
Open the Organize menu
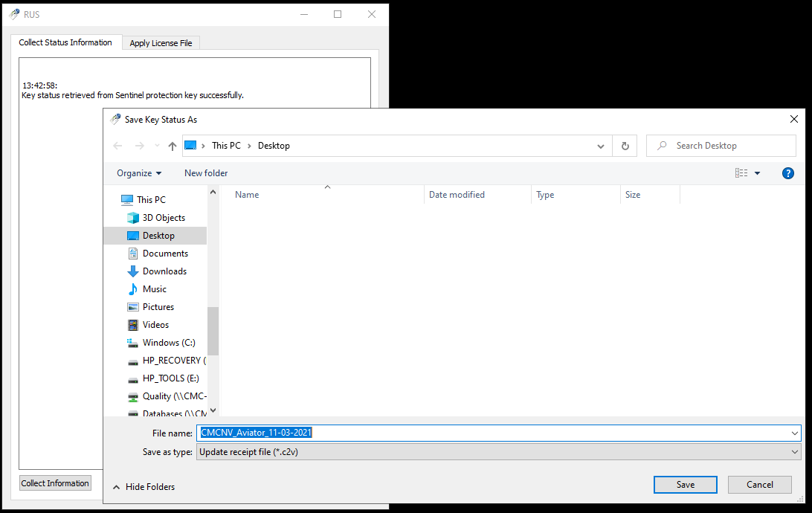[x=139, y=173]
